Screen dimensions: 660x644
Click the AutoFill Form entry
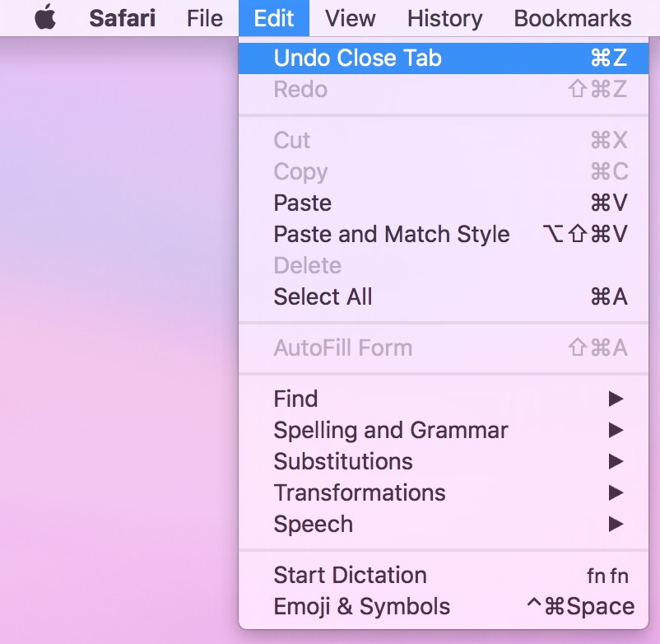[444, 348]
